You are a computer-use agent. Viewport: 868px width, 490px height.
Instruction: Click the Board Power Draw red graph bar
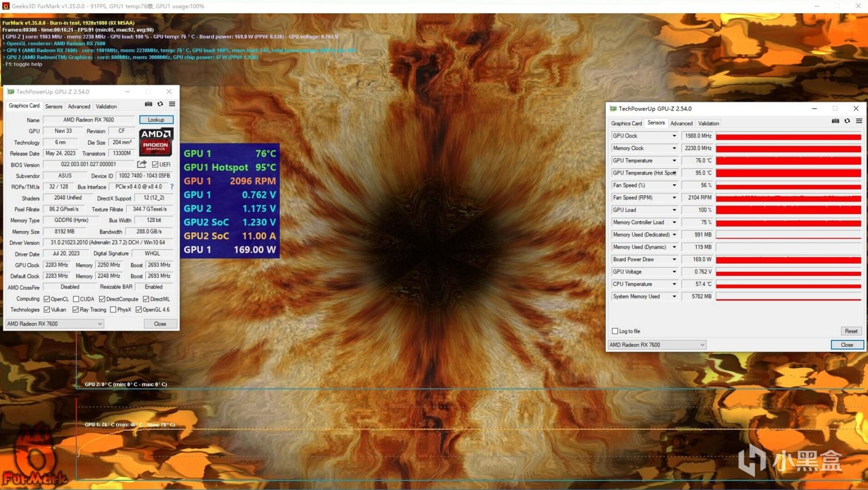click(788, 259)
